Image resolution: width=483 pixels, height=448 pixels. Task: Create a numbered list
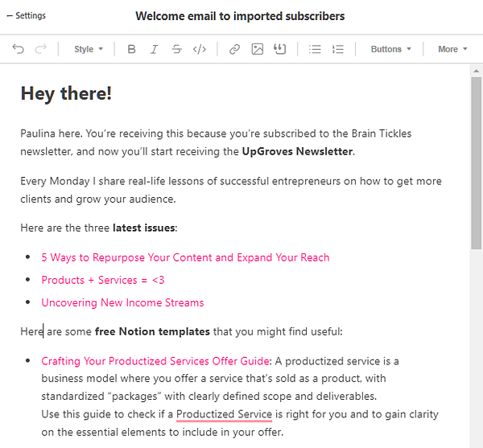click(x=337, y=49)
